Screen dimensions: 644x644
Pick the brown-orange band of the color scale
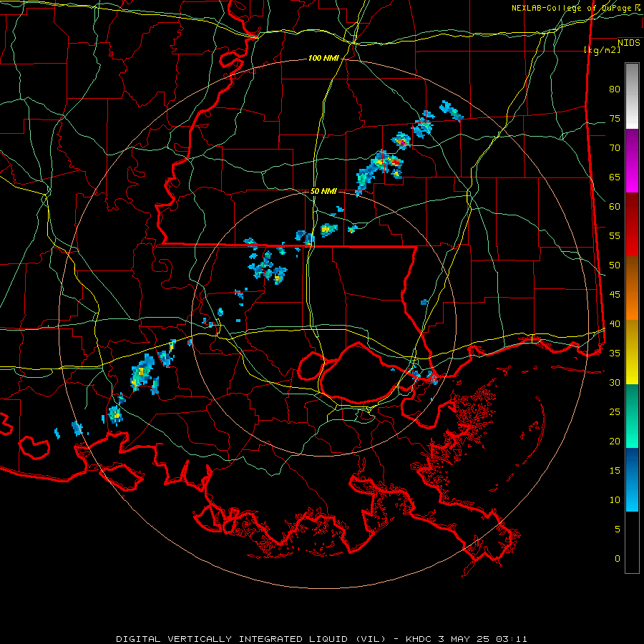[632, 288]
